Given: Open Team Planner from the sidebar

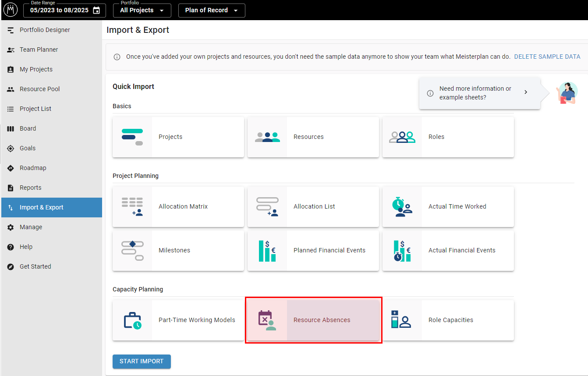Looking at the screenshot, I should pyautogui.click(x=52, y=50).
